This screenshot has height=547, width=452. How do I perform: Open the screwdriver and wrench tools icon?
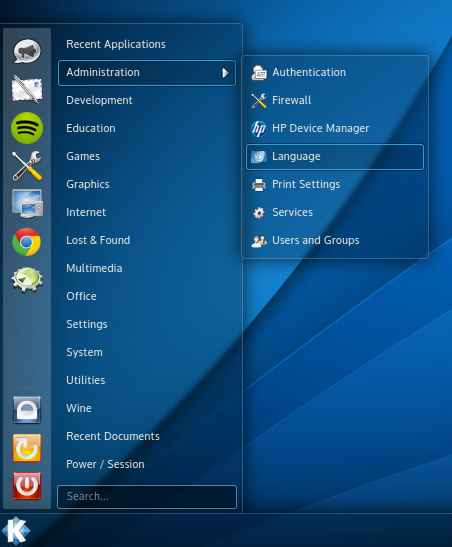click(x=27, y=166)
